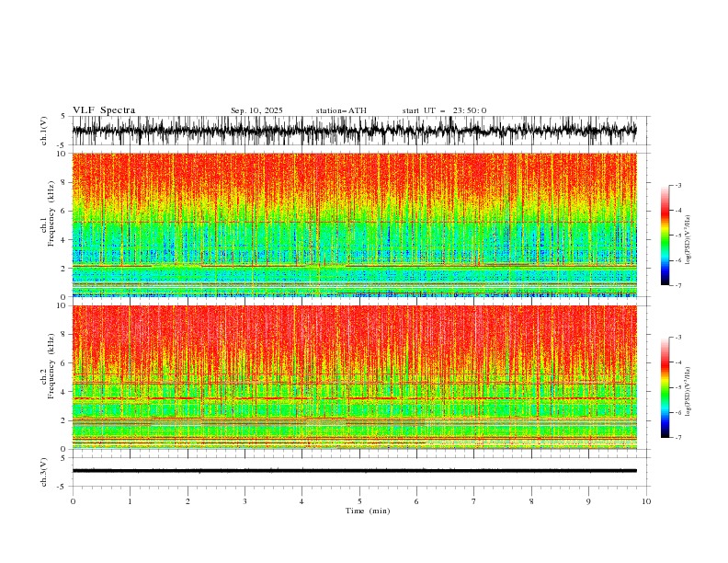This screenshot has width=728, height=563.
Task: Click the time axis tick label "2"
Action: pos(188,501)
